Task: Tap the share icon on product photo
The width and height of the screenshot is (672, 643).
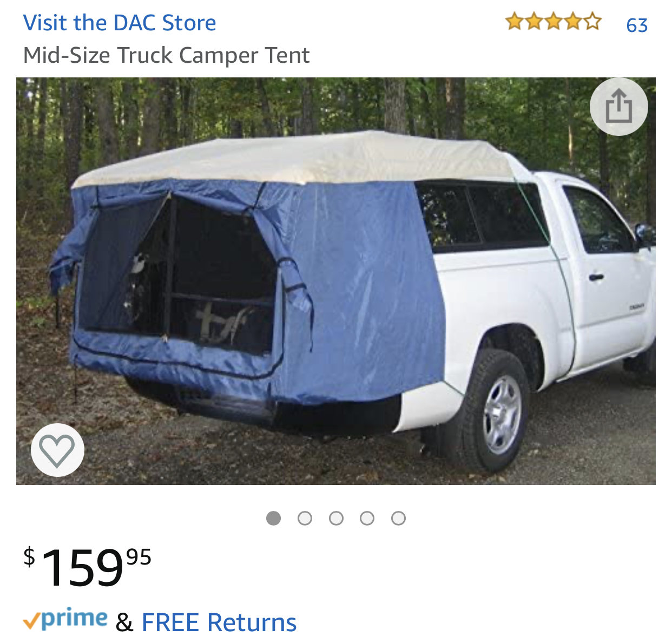Action: 618,107
